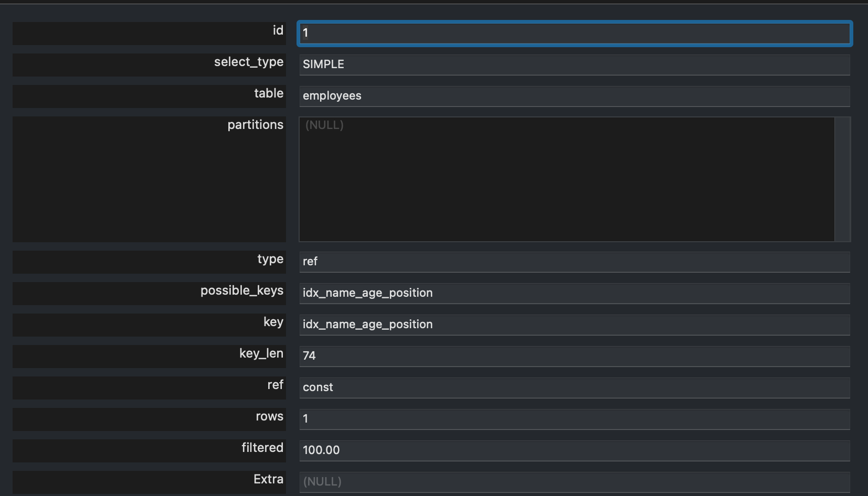Select the Extra column label
This screenshot has width=868, height=496.
268,479
